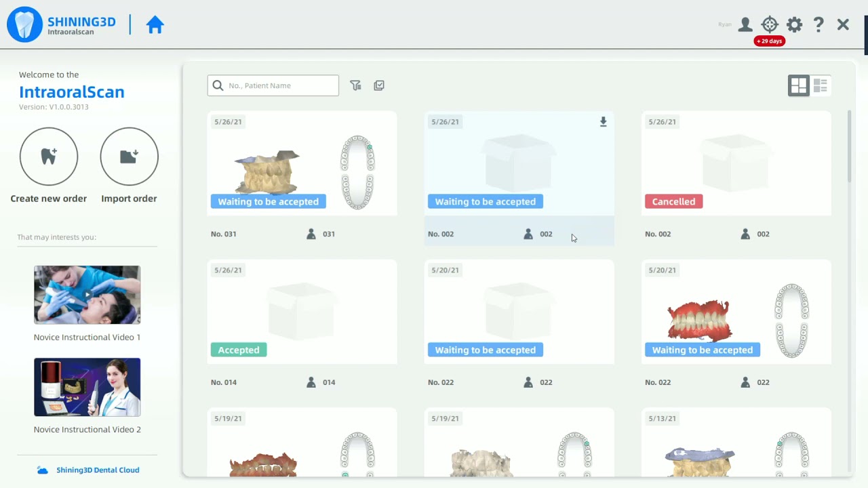
Task: Click the +29 days license badge
Action: [770, 41]
